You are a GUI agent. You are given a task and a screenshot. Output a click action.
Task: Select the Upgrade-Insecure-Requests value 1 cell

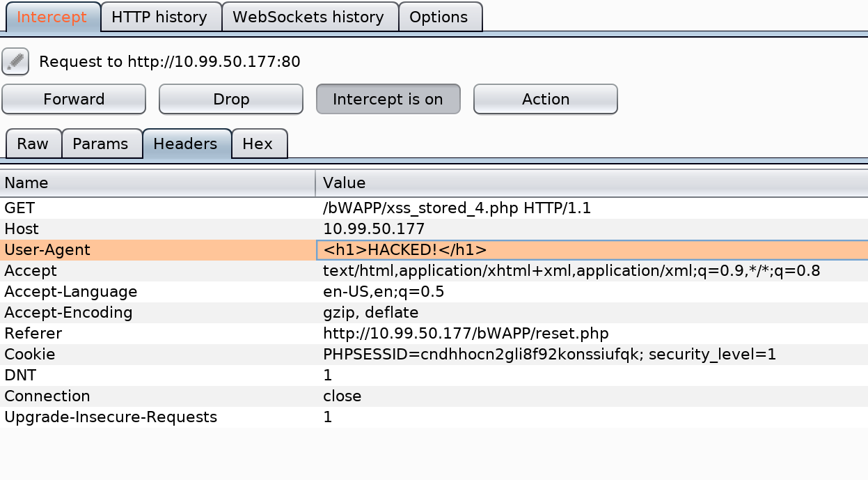click(592, 417)
